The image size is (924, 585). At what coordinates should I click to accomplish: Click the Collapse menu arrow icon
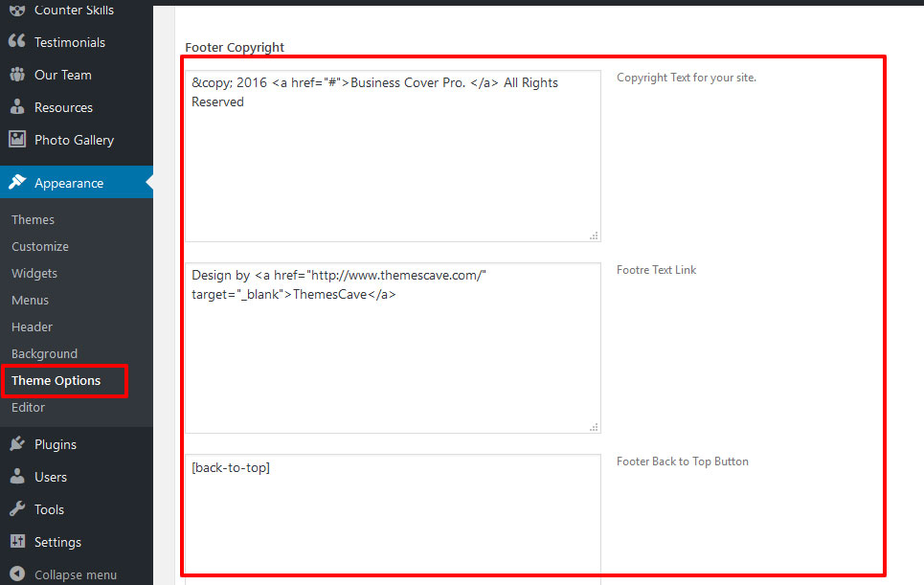point(17,574)
